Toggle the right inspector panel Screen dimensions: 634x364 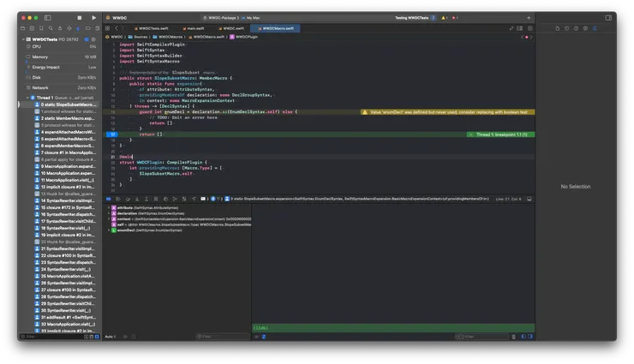tap(608, 17)
